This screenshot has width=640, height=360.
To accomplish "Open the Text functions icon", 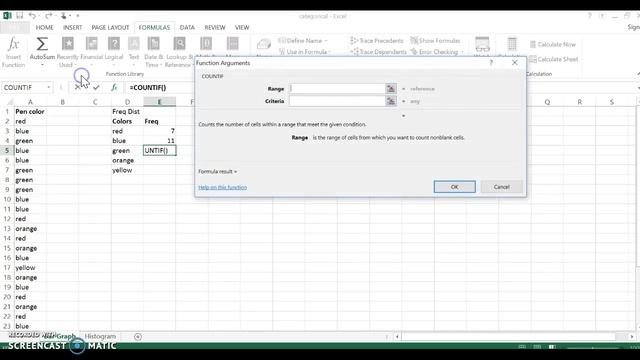I will tap(134, 43).
